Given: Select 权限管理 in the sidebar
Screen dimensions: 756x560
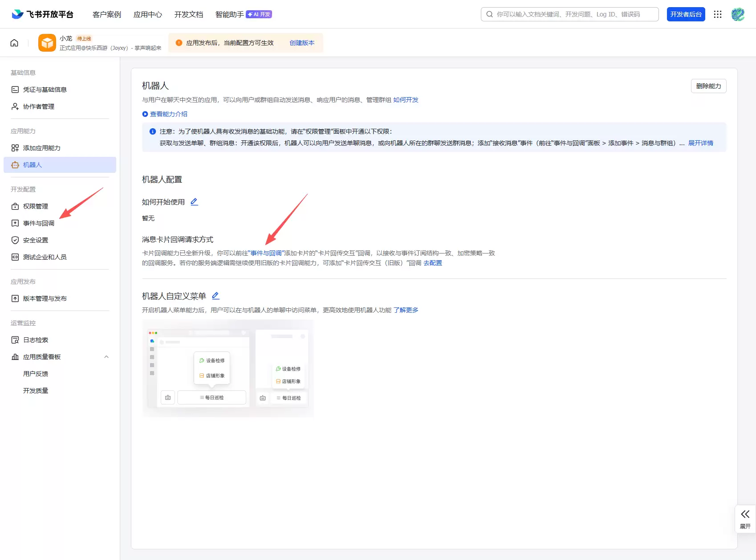Looking at the screenshot, I should [x=36, y=206].
